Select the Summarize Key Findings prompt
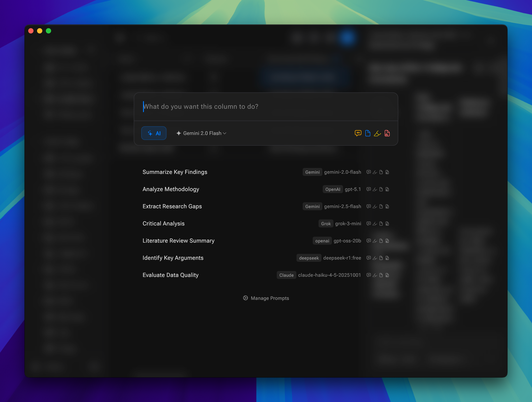The width and height of the screenshot is (532, 402). click(x=175, y=172)
